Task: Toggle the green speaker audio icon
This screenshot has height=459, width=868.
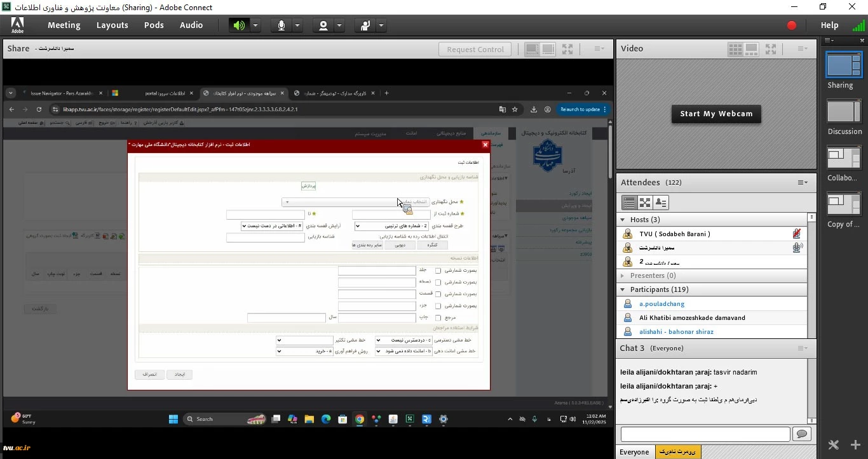Action: pos(239,25)
